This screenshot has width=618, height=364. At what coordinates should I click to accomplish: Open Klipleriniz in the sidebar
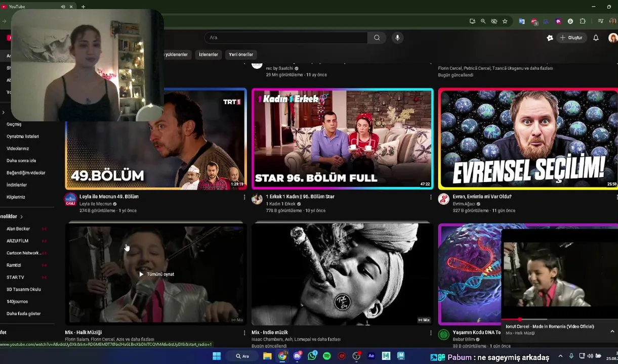(16, 197)
